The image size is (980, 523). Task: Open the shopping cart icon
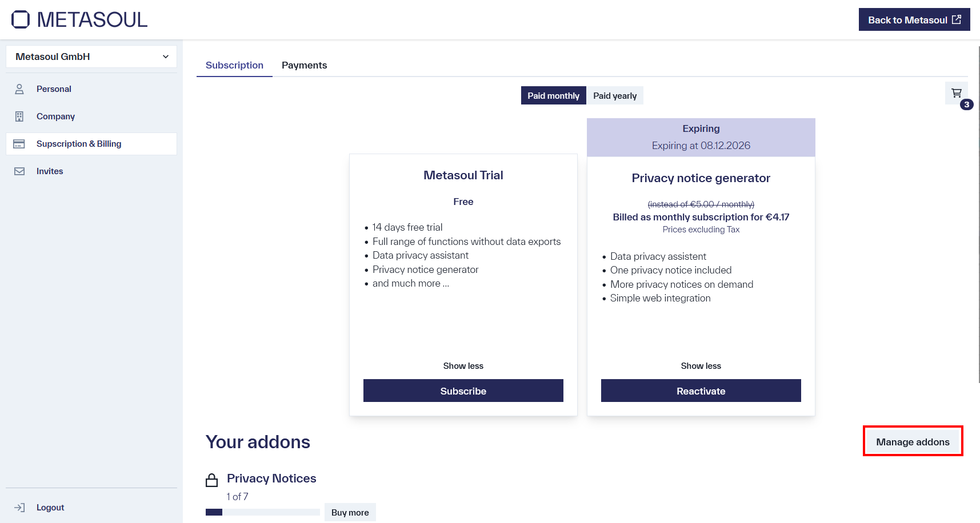tap(955, 92)
